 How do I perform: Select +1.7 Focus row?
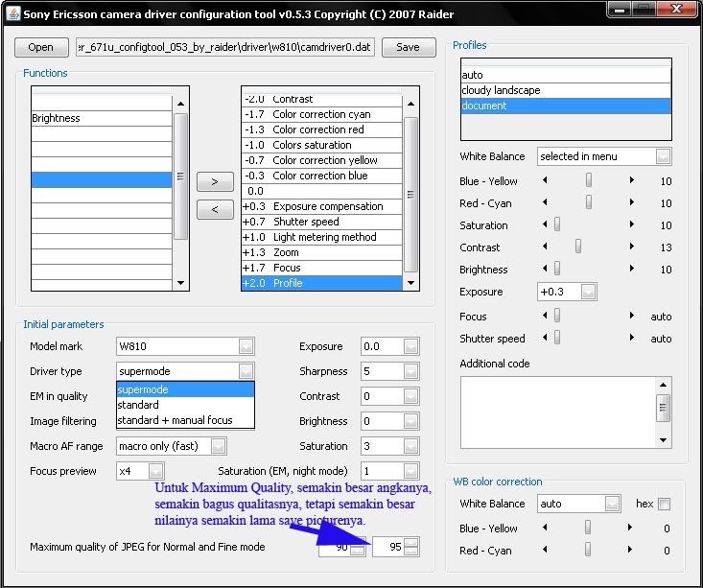321,268
